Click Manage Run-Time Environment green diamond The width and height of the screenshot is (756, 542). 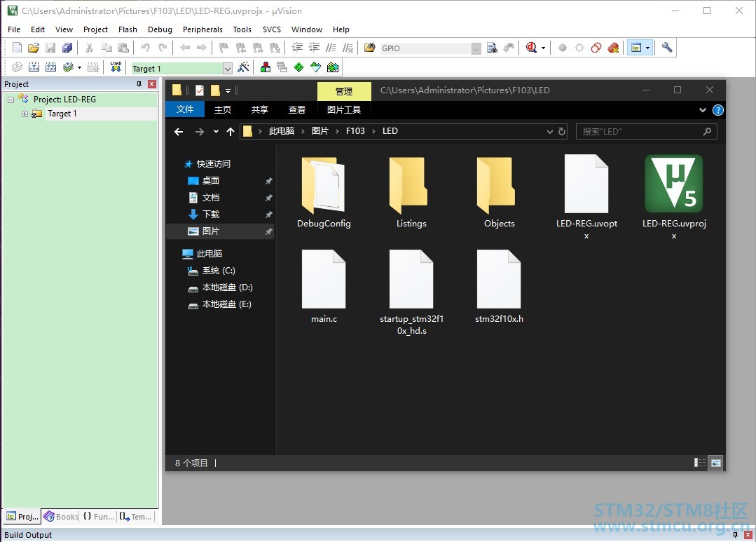click(x=299, y=67)
